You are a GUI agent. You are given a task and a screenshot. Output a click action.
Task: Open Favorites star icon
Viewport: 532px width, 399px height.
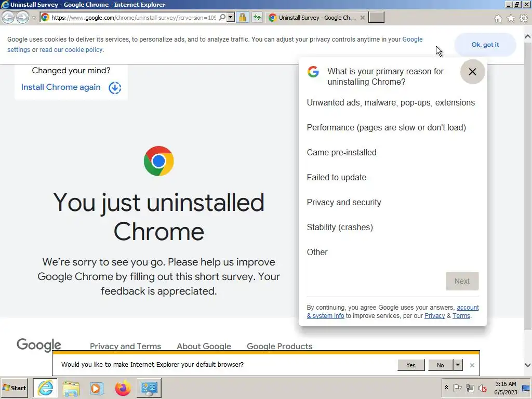click(x=511, y=18)
